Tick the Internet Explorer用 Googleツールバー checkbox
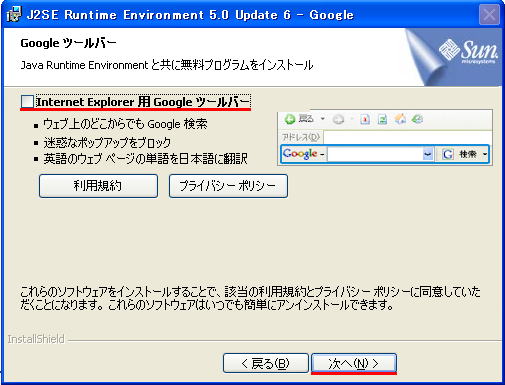 tap(27, 102)
